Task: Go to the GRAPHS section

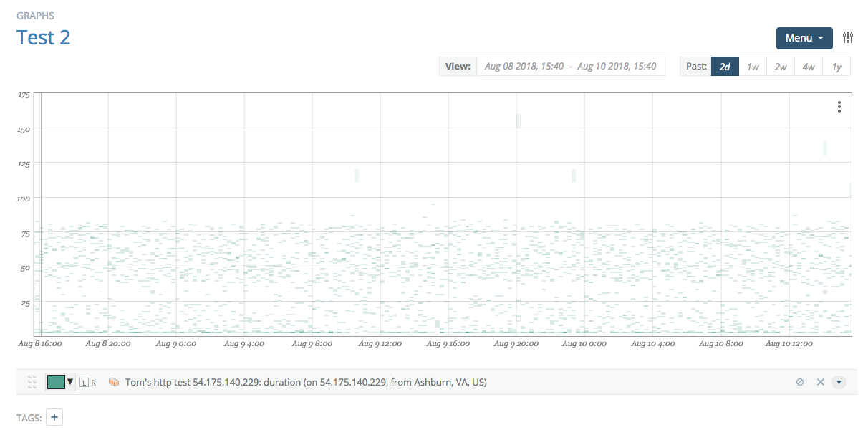Action: [36, 15]
